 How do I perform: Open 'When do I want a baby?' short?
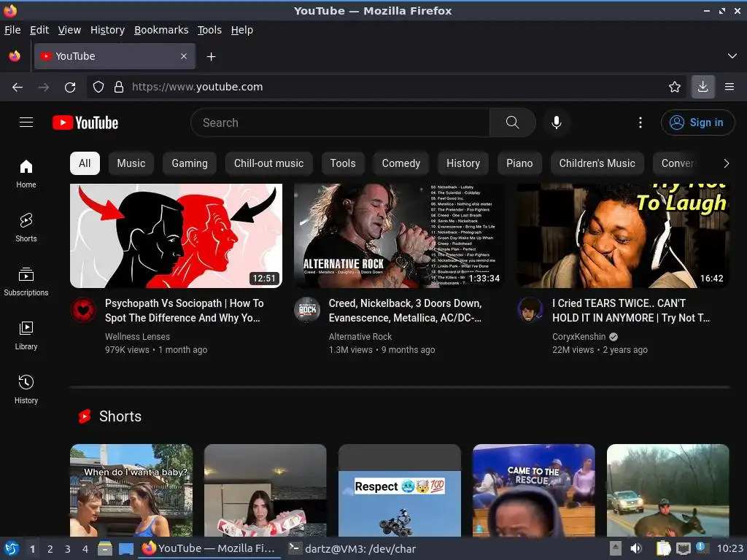[x=131, y=491]
